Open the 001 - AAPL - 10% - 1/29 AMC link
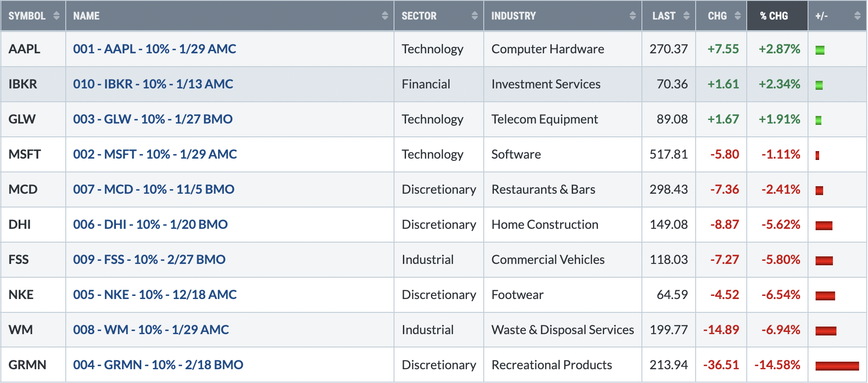This screenshot has width=868, height=383. pos(155,49)
